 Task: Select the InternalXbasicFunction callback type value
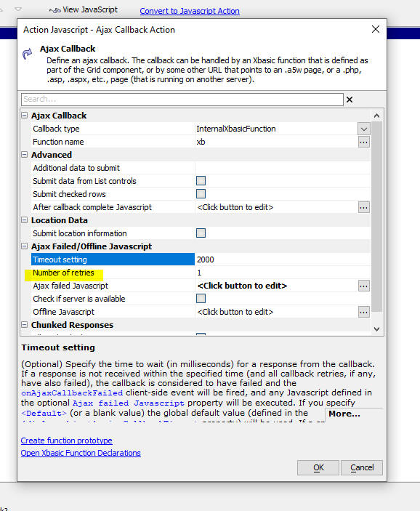236,129
